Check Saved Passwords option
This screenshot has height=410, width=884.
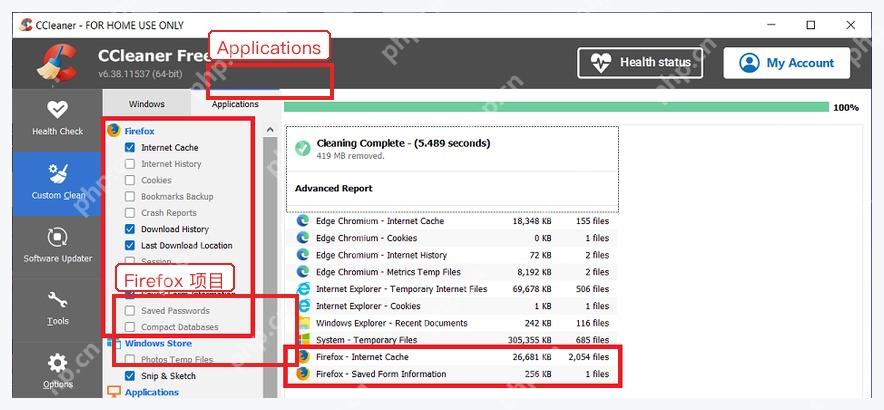coord(130,310)
